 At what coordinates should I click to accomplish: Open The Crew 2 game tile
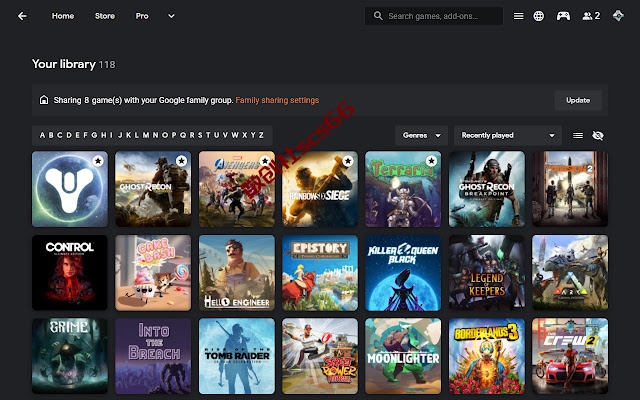tap(570, 356)
